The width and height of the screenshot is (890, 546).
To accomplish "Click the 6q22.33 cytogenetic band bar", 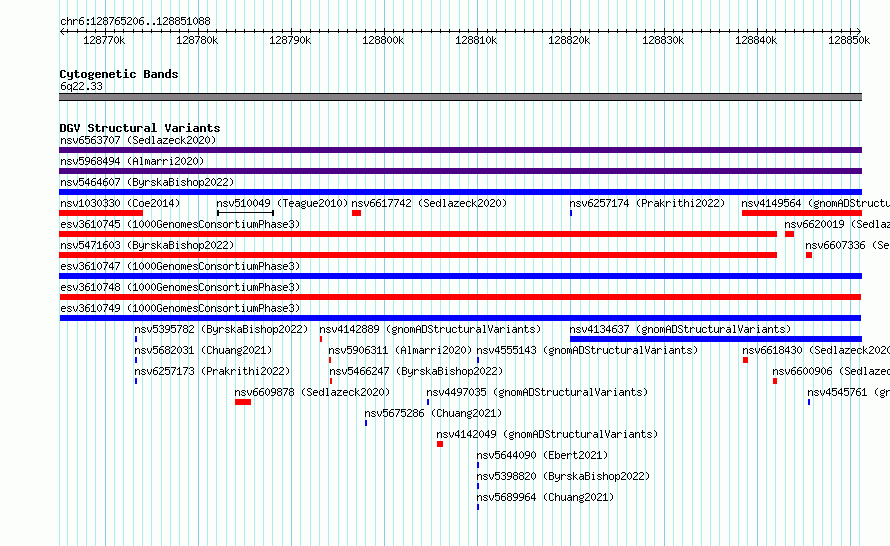I will 460,97.
